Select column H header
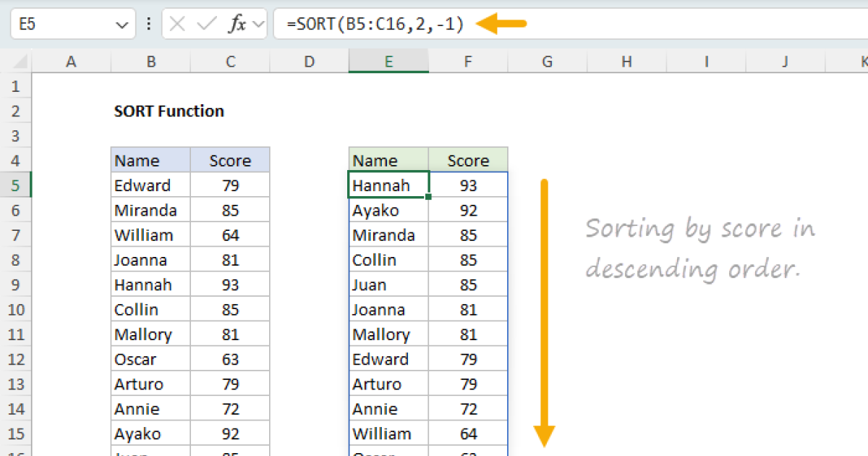This screenshot has width=868, height=456. (x=626, y=62)
